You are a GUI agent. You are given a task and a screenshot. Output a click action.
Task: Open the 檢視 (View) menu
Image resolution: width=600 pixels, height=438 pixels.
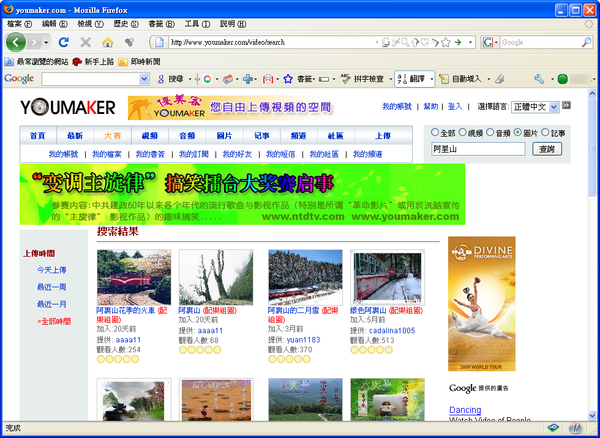pyautogui.click(x=90, y=24)
